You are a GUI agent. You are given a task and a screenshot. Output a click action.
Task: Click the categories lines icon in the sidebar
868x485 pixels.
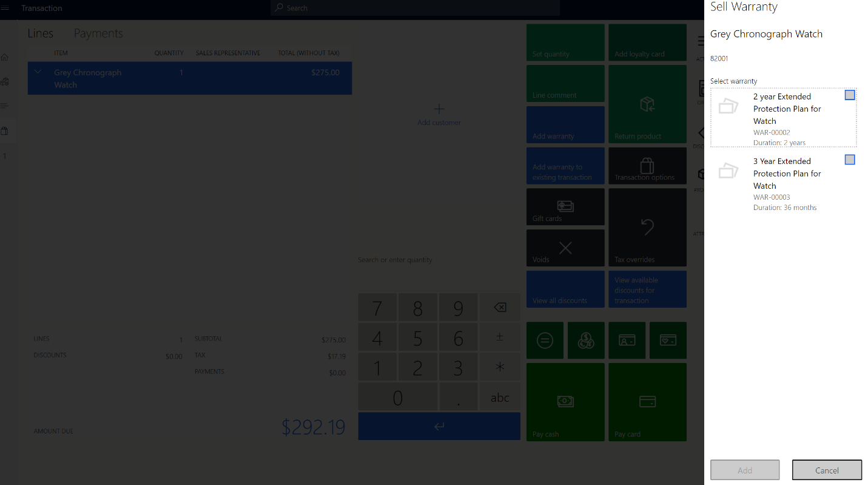tap(5, 106)
